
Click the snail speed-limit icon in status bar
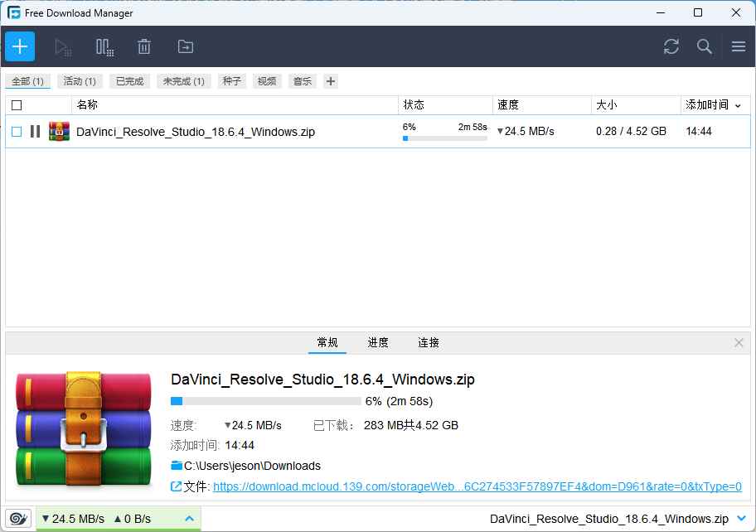(x=17, y=519)
